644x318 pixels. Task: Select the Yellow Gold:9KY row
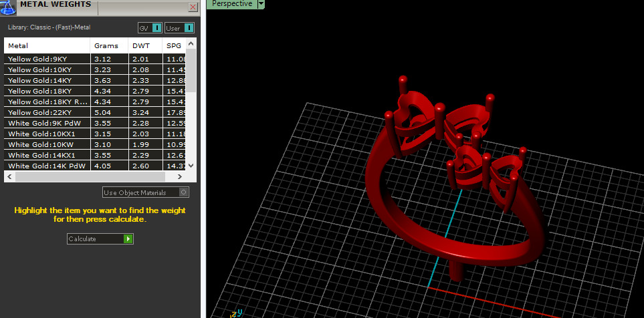tap(95, 59)
